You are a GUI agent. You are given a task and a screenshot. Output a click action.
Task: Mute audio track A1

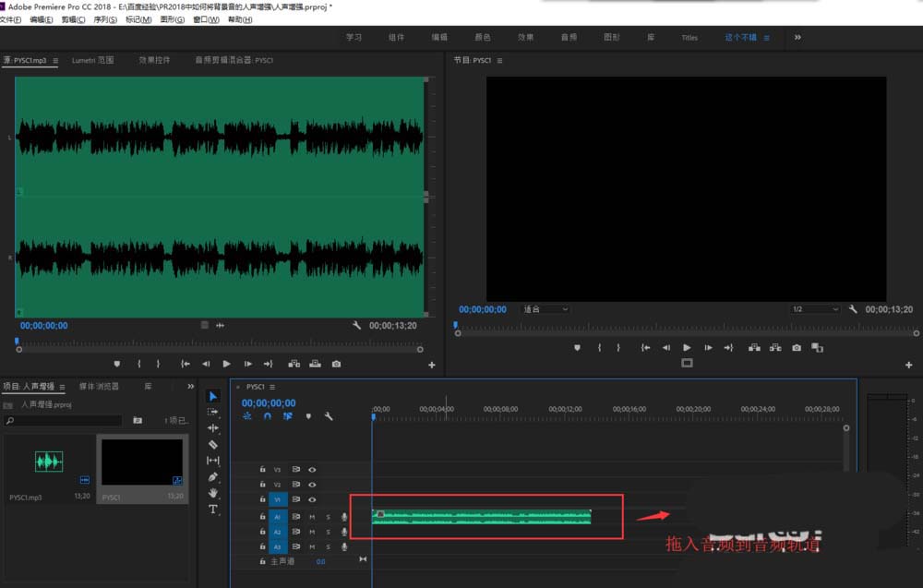312,517
